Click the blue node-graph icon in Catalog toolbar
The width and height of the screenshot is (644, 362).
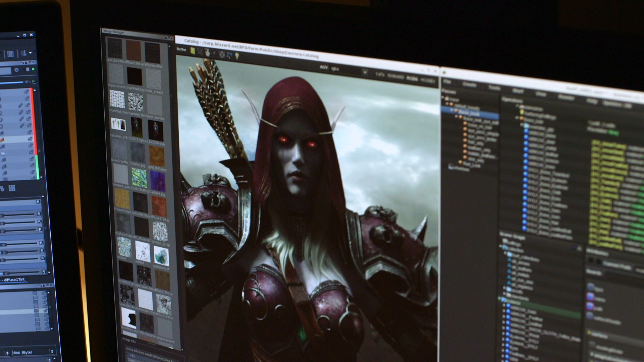coord(229,55)
